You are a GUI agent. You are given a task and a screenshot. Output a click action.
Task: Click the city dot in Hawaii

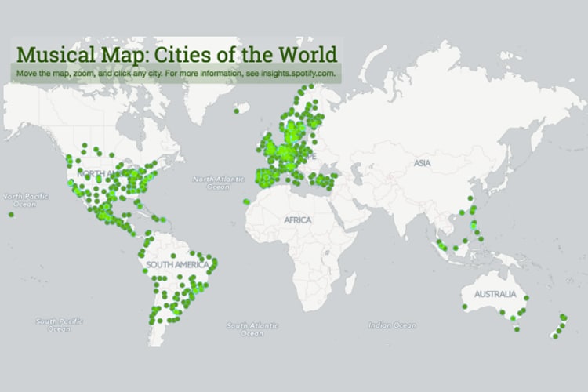(11, 214)
